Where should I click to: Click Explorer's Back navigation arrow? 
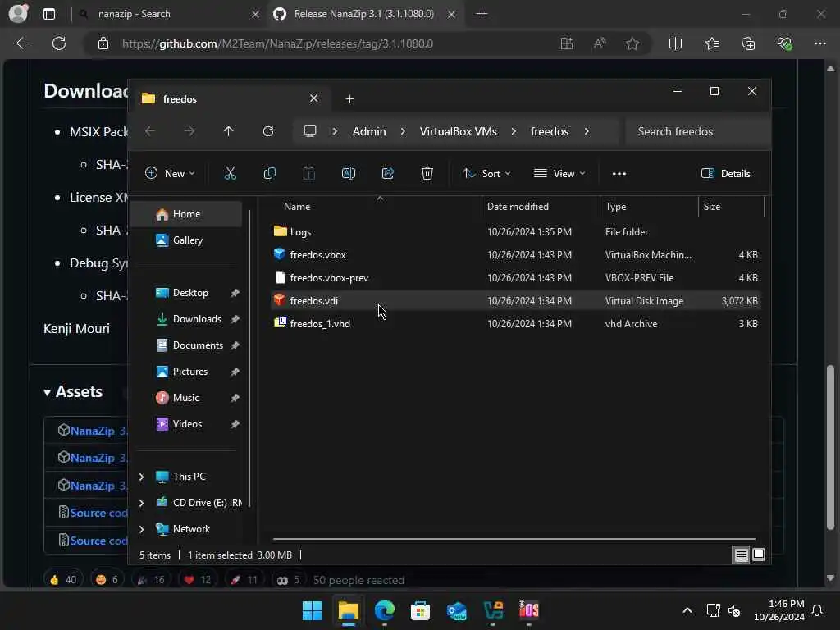(150, 131)
